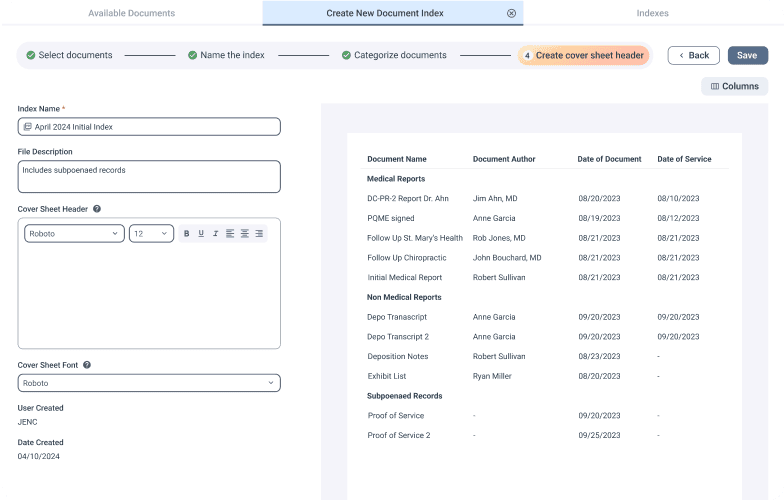This screenshot has height=501, width=784.
Task: Select the DC-PR-2 Report Dr. Ahn row
Action: [544, 198]
